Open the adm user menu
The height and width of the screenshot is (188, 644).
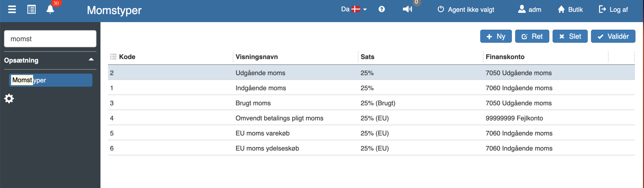(530, 10)
